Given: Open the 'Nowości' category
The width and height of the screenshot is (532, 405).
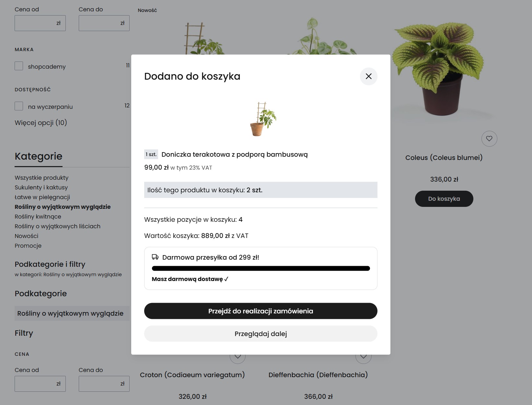Looking at the screenshot, I should pyautogui.click(x=26, y=236).
